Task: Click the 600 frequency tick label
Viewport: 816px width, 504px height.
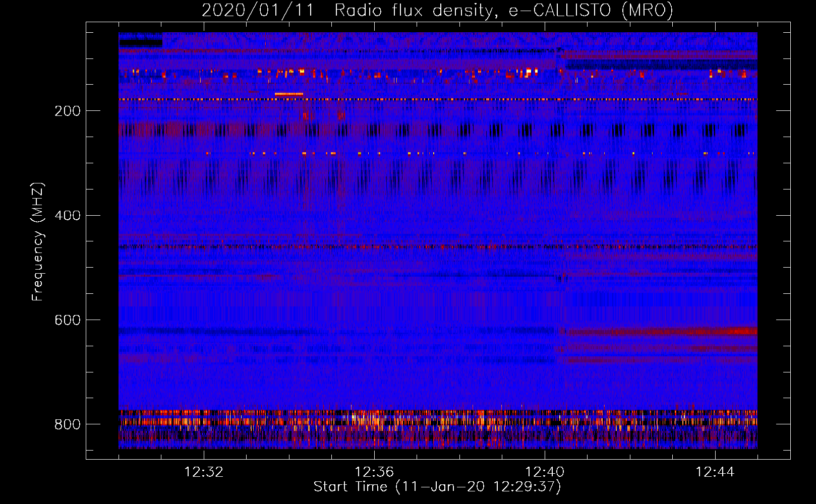Action: tap(67, 320)
